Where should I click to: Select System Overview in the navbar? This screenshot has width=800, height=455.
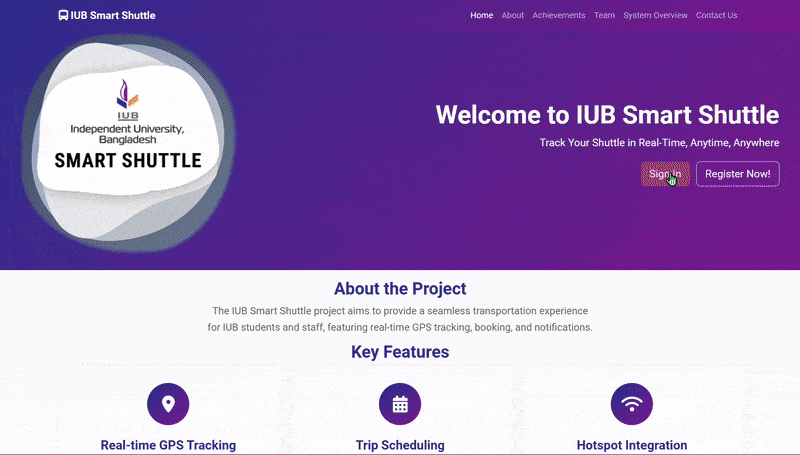click(x=655, y=15)
